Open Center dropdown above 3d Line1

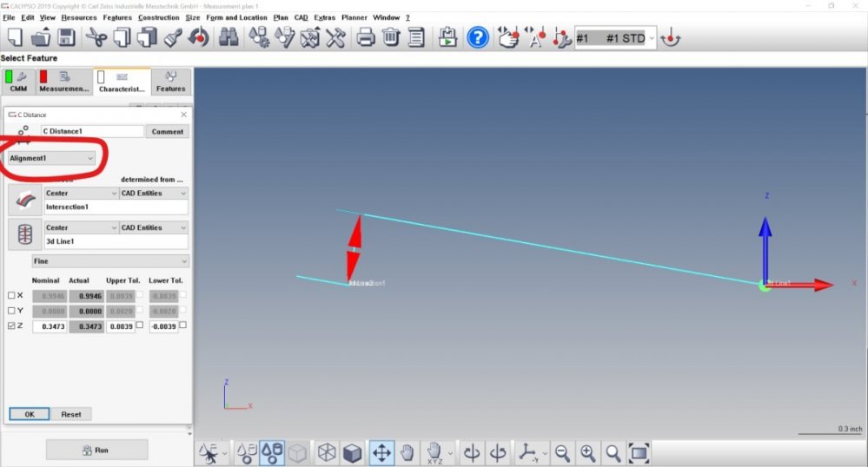(82, 227)
